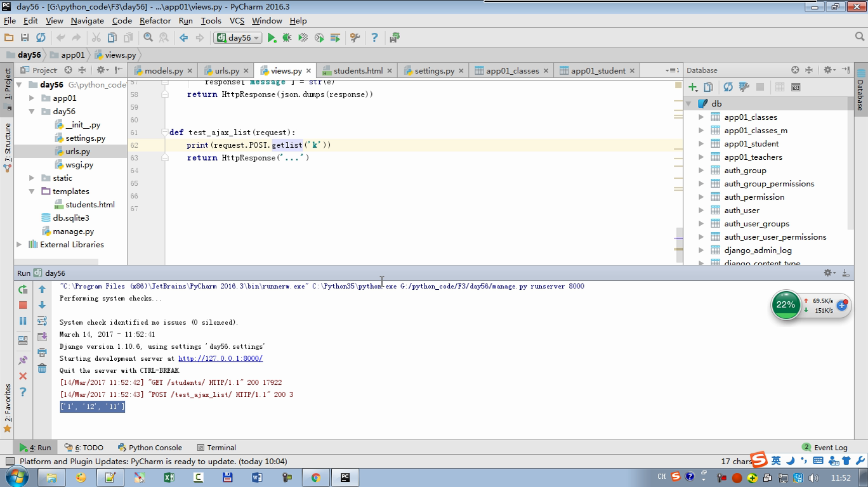Expand the app01 folder in project tree
The image size is (868, 487).
point(32,98)
